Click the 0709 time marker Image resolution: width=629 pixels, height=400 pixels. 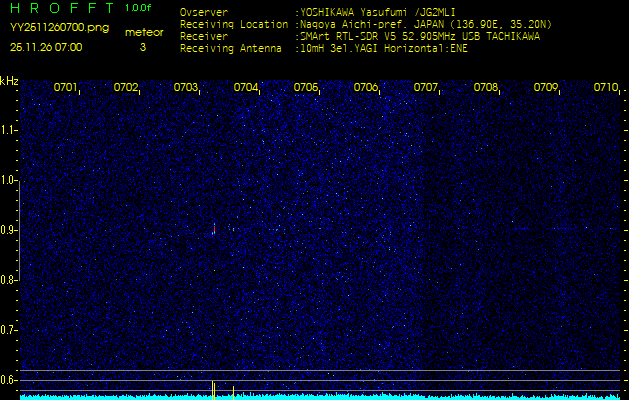(x=546, y=87)
